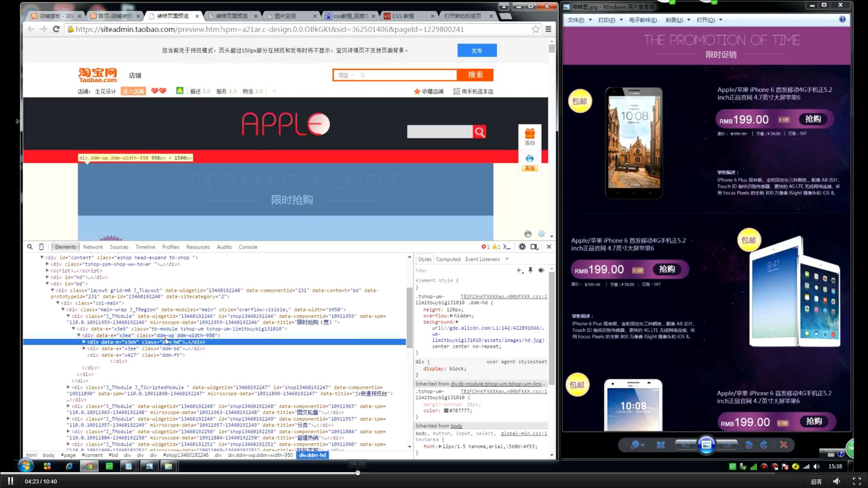Screen dimensions: 868x488
Task: Click the DevTools inspect element magnifier
Action: pyautogui.click(x=30, y=247)
